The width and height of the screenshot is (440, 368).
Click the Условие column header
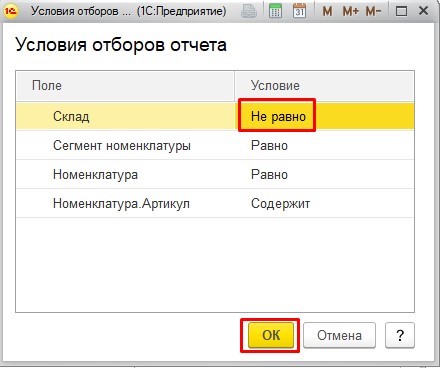click(324, 86)
